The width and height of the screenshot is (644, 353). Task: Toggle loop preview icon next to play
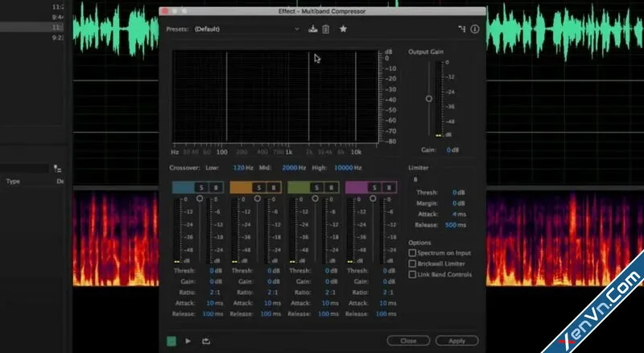pyautogui.click(x=206, y=341)
